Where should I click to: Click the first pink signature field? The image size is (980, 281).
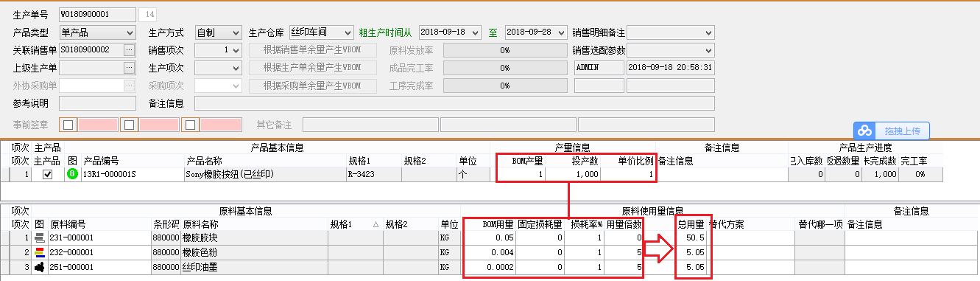tap(98, 125)
